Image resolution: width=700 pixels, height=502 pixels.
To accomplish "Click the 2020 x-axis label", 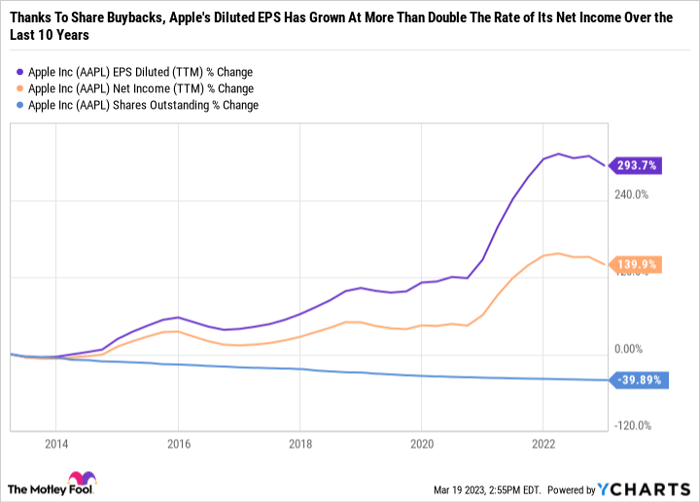I will (421, 441).
